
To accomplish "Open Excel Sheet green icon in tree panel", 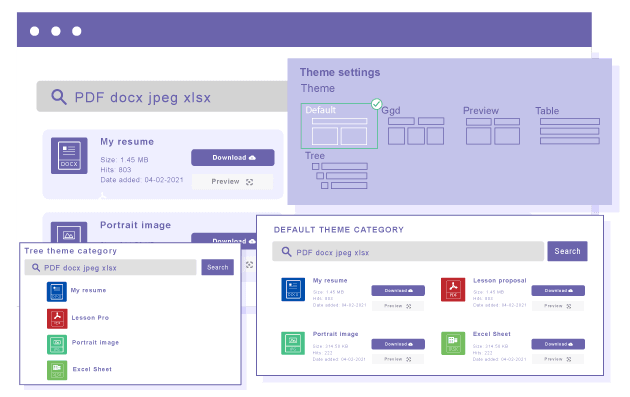I will coord(57,370).
